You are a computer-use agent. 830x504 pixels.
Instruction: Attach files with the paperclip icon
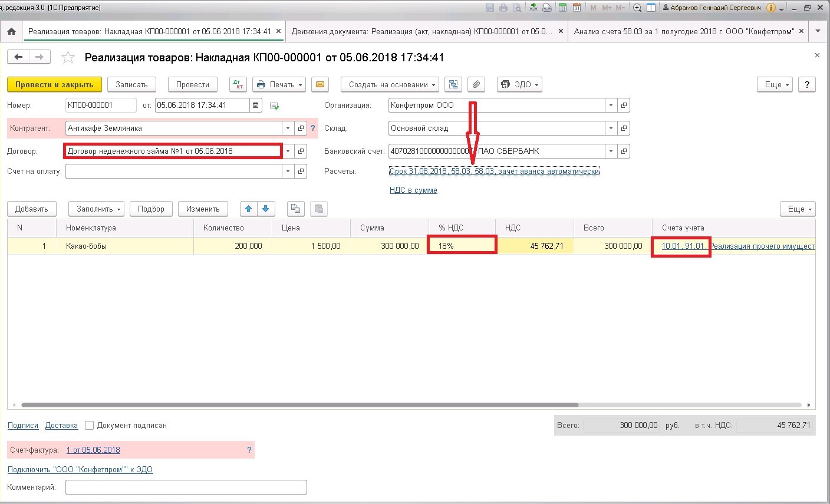(476, 84)
